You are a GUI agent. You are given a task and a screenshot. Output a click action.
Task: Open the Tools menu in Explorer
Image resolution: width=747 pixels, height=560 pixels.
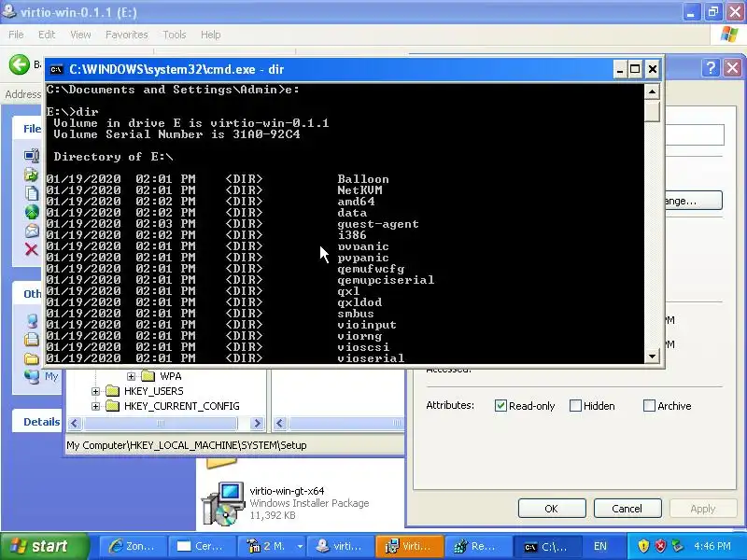point(175,35)
